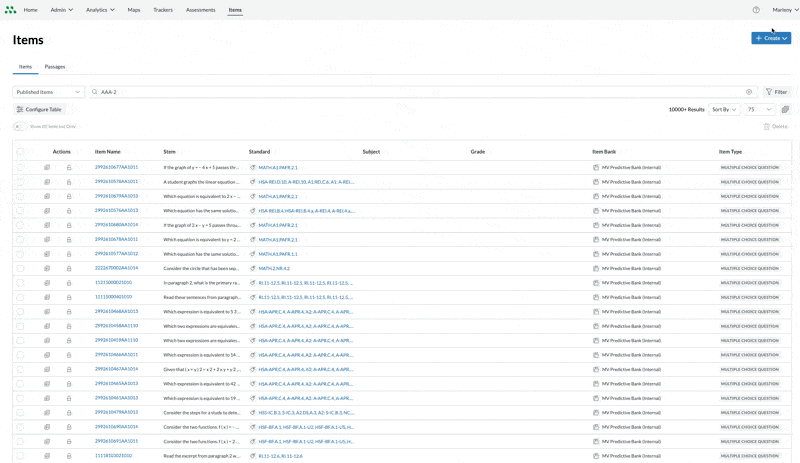Click the help question mark icon
The image size is (800, 463).
tap(756, 10)
